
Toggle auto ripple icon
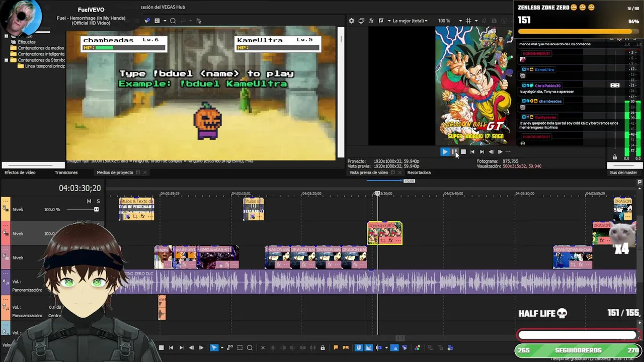379,347
